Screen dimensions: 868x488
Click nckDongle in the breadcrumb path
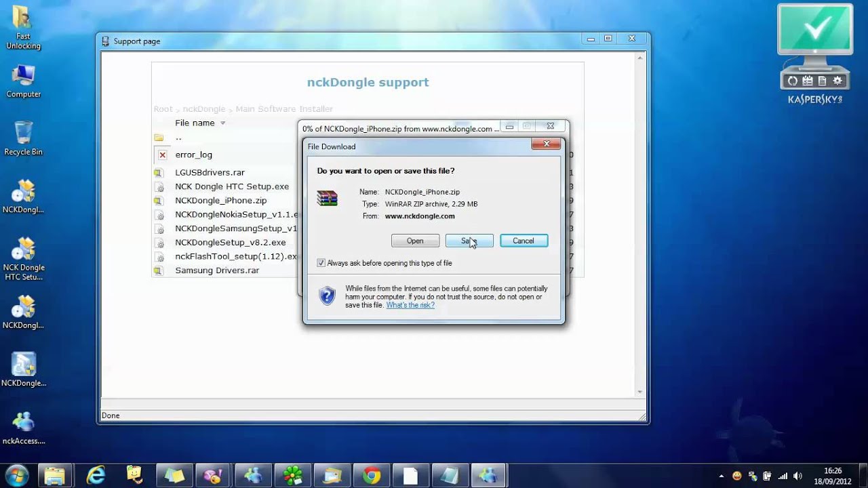click(204, 109)
